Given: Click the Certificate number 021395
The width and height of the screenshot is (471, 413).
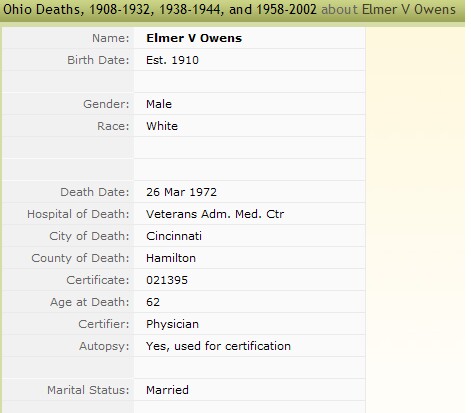Looking at the screenshot, I should coord(167,280).
